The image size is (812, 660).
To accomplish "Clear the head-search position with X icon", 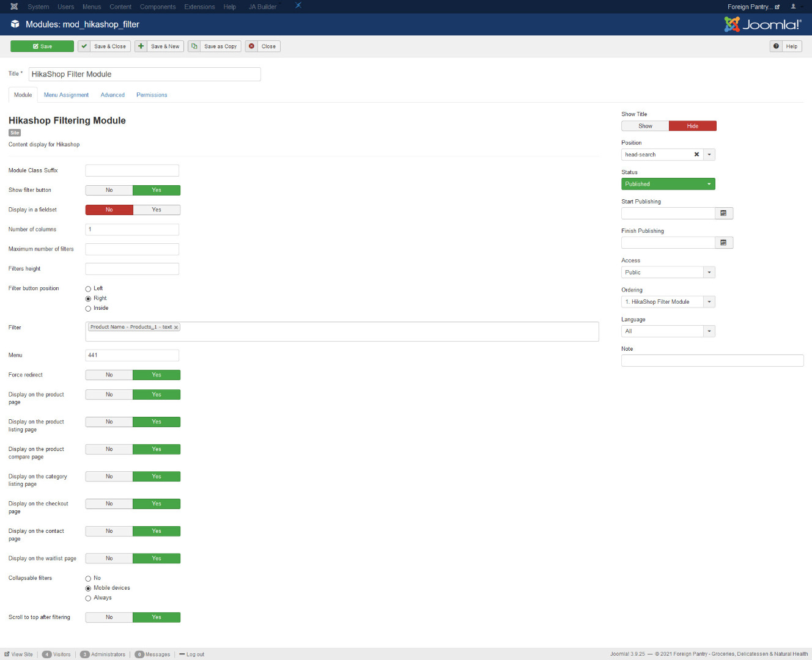I will (696, 155).
